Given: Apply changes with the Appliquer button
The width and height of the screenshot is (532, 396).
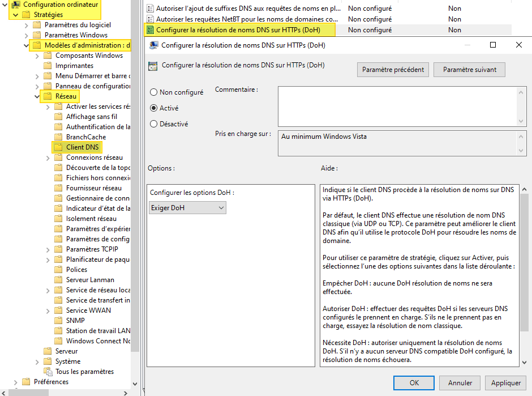Looking at the screenshot, I should point(505,383).
